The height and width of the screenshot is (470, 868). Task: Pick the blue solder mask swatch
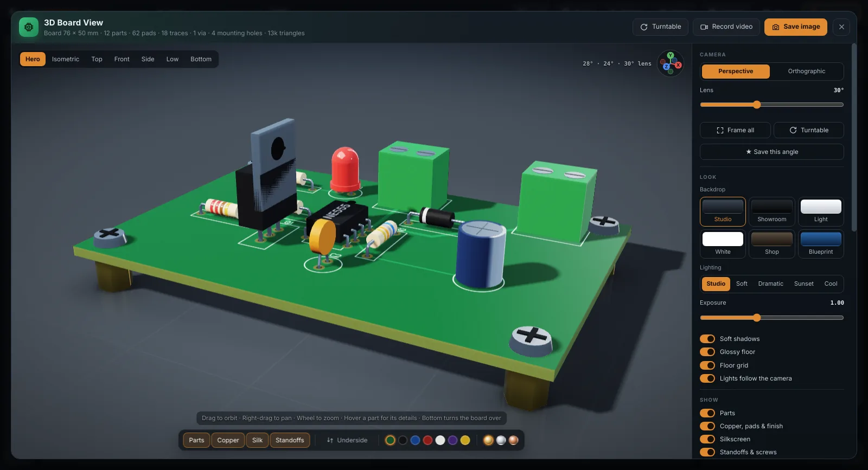[x=415, y=440]
